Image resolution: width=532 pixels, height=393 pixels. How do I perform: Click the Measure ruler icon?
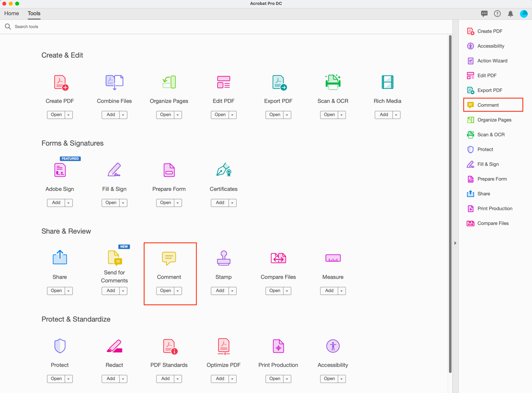333,258
